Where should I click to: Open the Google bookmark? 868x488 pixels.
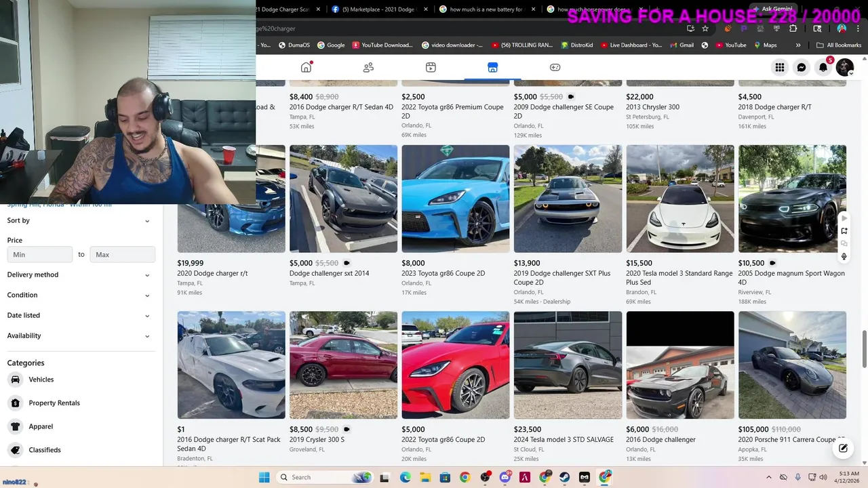click(331, 45)
